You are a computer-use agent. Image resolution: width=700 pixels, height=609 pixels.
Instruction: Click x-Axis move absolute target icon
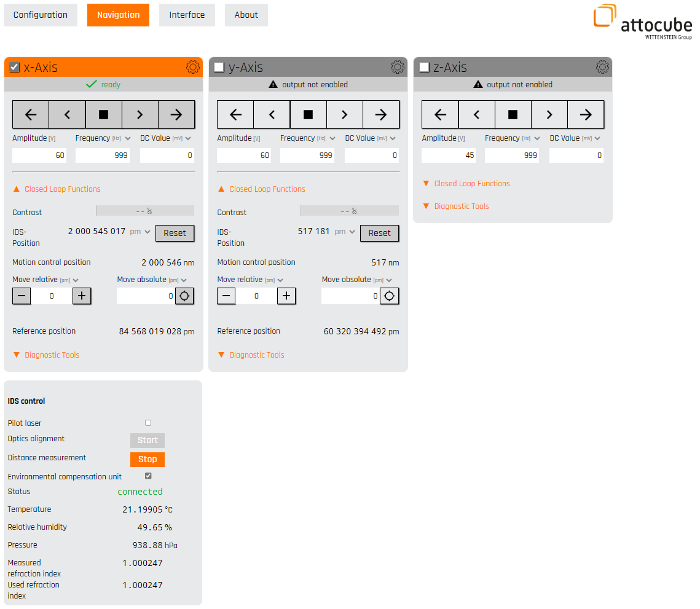[x=184, y=296]
